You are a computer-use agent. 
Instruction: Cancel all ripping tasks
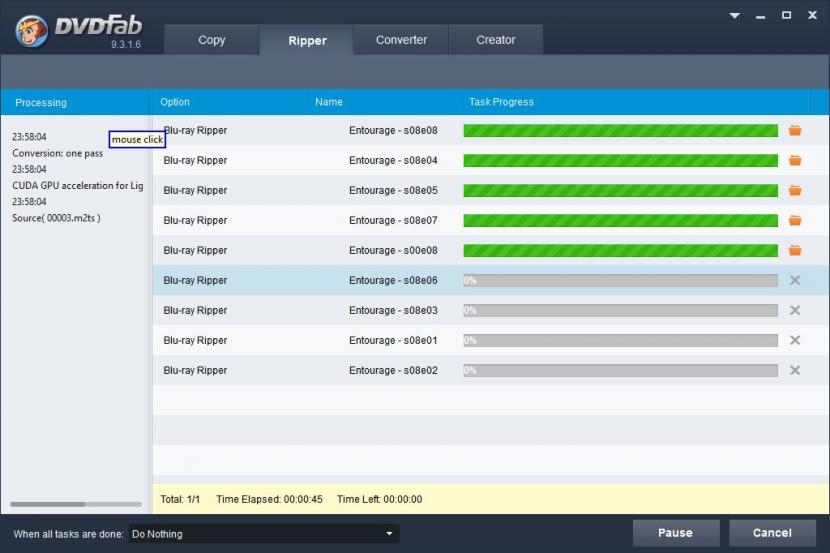point(772,533)
